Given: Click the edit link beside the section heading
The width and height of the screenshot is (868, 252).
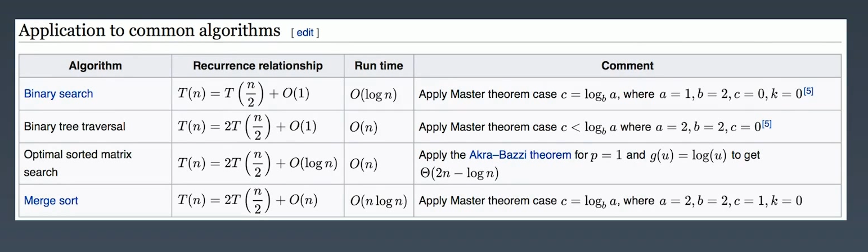Looking at the screenshot, I should point(305,33).
